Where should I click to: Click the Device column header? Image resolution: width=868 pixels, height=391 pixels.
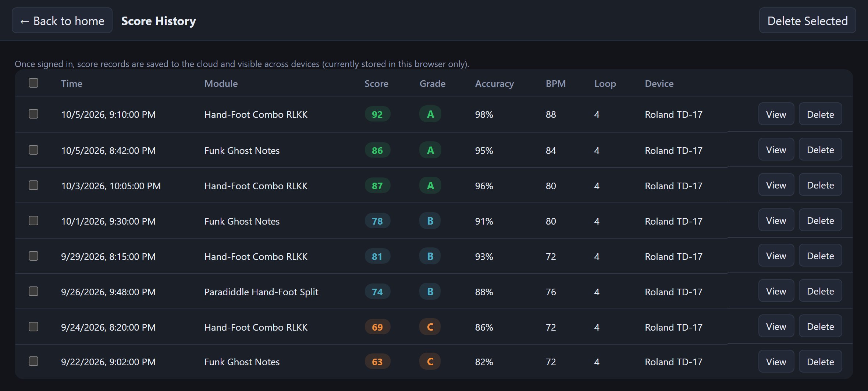[659, 84]
